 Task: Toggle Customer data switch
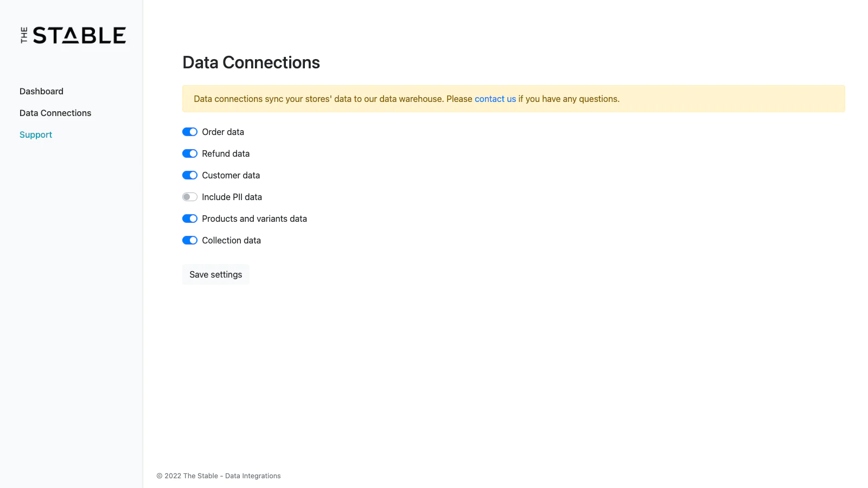pyautogui.click(x=190, y=175)
